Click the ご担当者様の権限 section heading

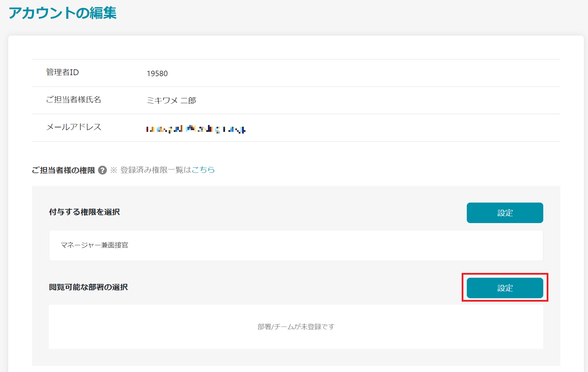pyautogui.click(x=64, y=170)
